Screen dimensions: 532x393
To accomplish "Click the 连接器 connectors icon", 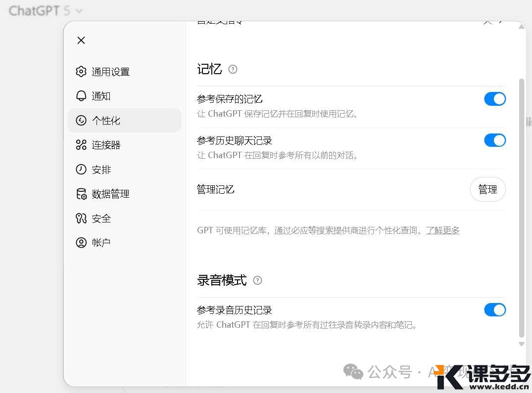I will tap(81, 145).
